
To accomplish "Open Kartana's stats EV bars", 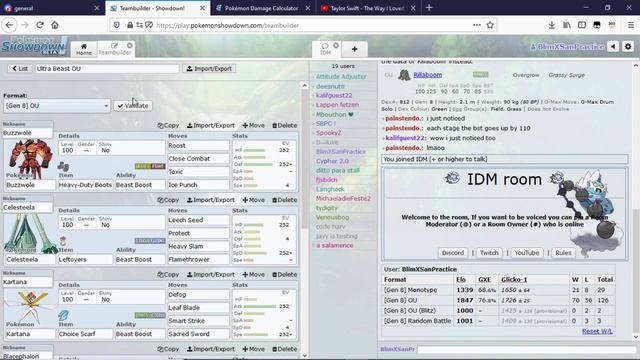I will point(264,314).
